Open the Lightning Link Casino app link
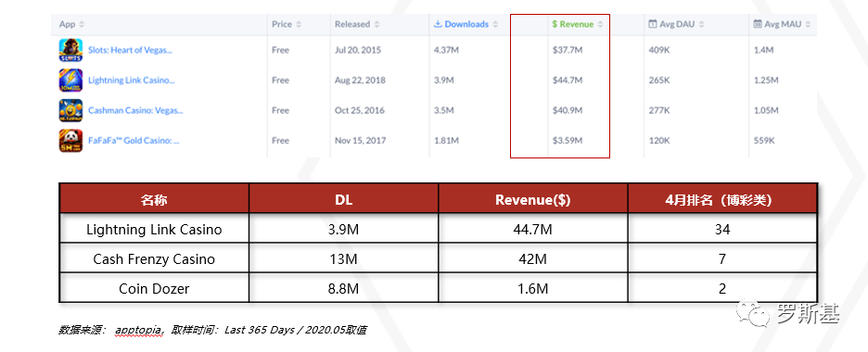Viewport: 868px width, 352px height. pos(131,80)
